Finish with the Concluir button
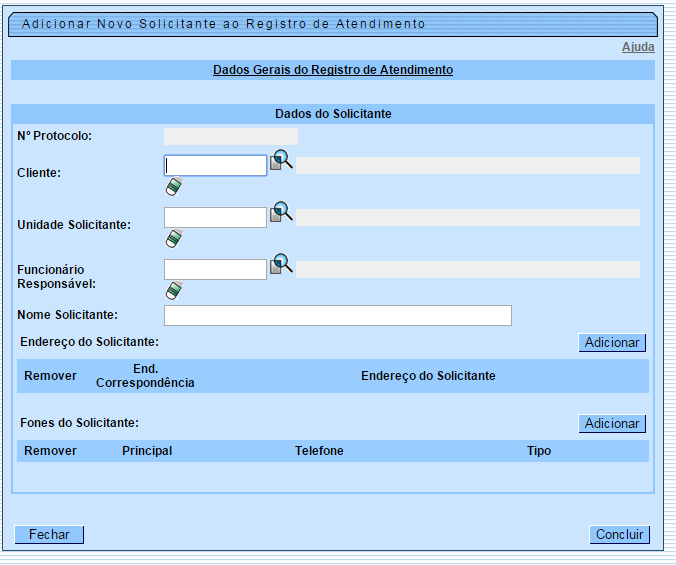 (620, 534)
